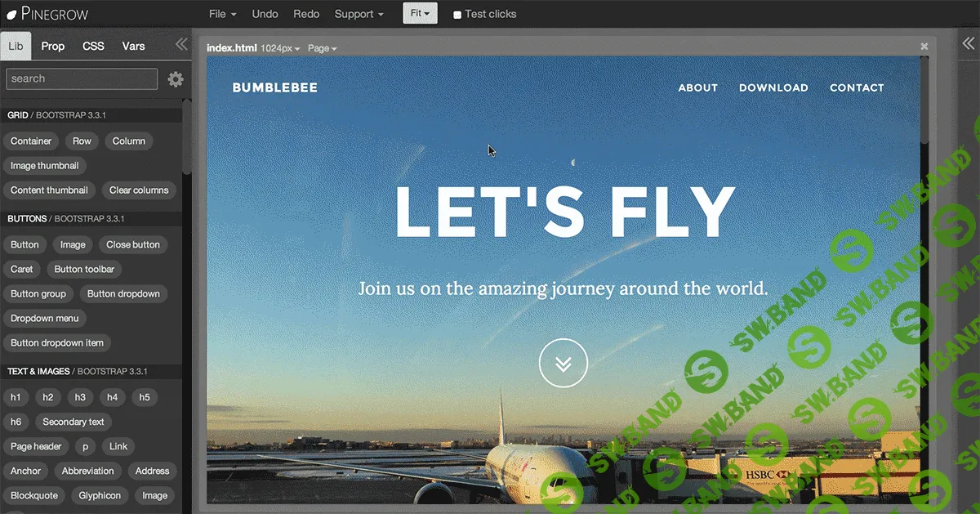
Task: Expand the right panel with double chevron
Action: [969, 45]
